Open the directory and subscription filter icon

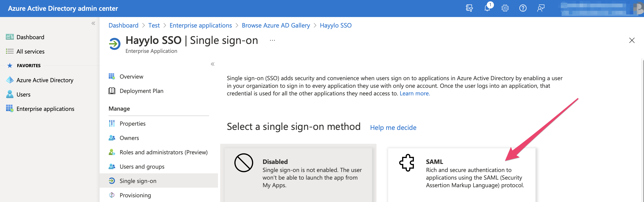tap(469, 8)
